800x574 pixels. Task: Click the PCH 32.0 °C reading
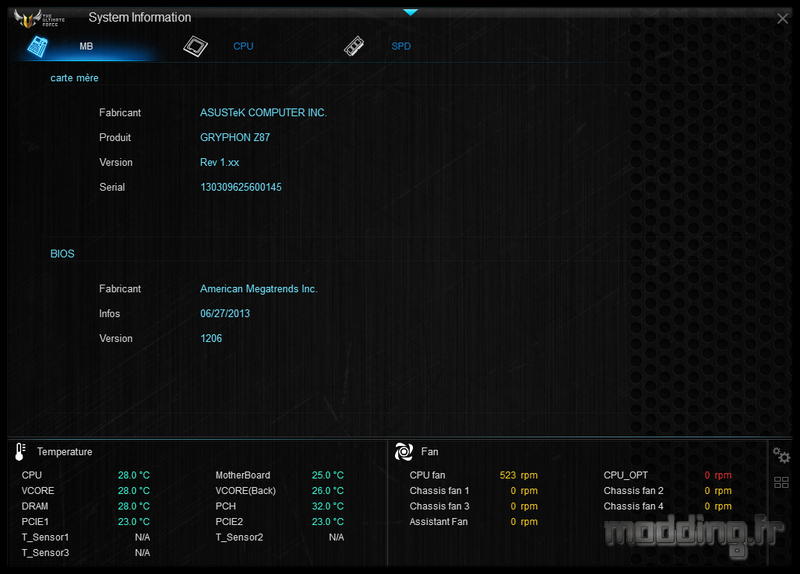328,507
